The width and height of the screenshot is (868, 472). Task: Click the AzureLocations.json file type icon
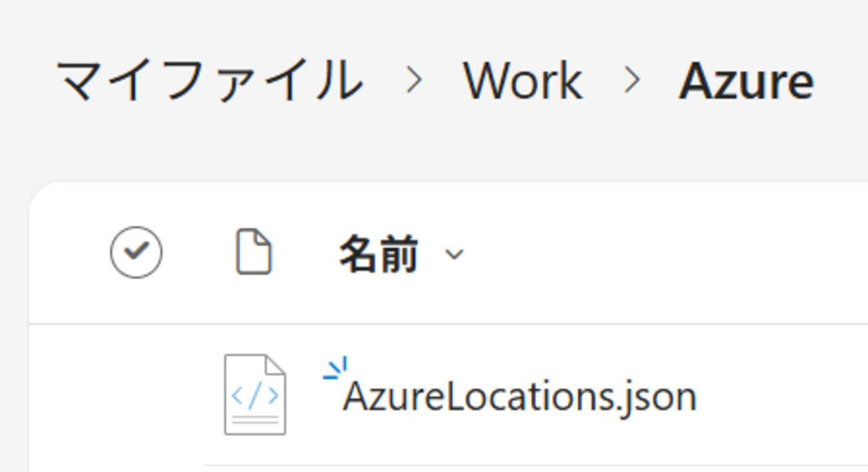coord(255,394)
